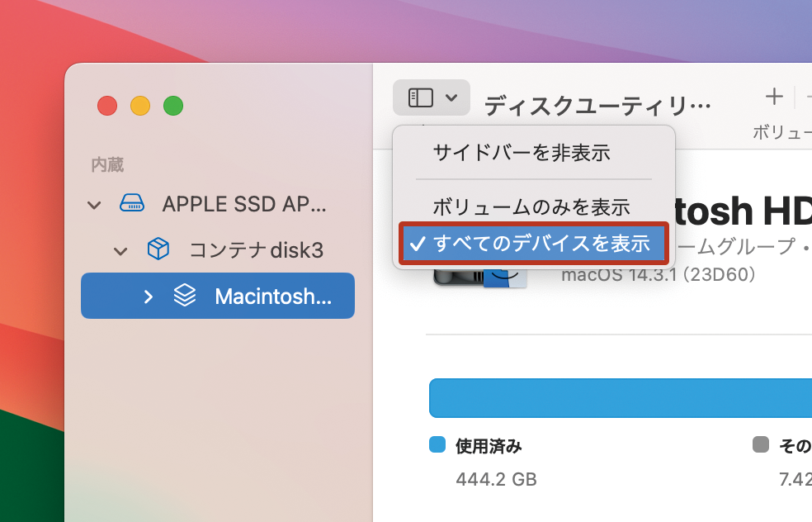Click the Macintosh volume stack icon
The width and height of the screenshot is (812, 522).
pos(185,296)
